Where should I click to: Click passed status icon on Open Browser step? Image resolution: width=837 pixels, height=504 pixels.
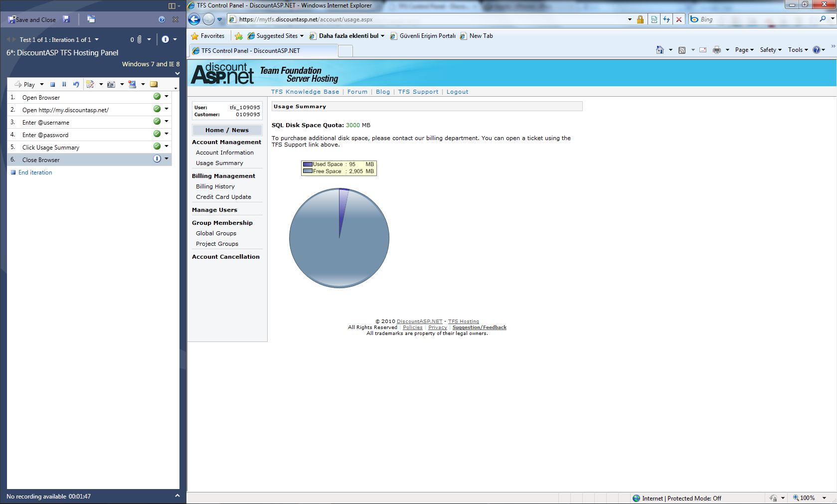(157, 97)
